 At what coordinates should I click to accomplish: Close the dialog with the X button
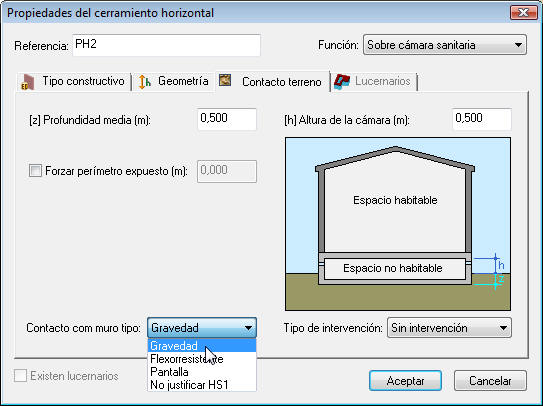(524, 13)
